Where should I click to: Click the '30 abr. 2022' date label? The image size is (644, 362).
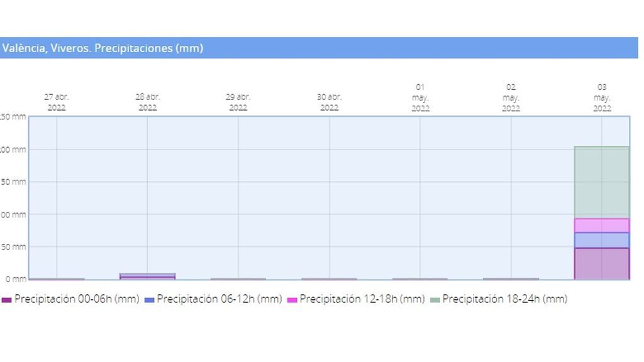click(329, 102)
